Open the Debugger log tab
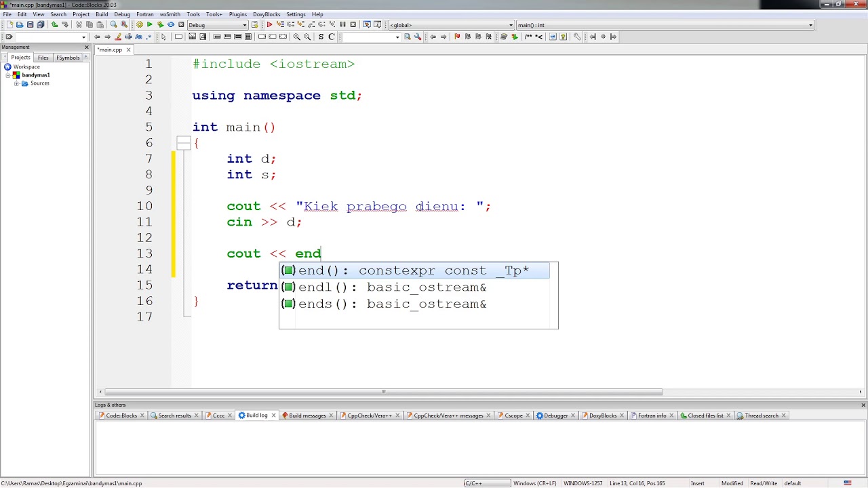 click(x=555, y=415)
